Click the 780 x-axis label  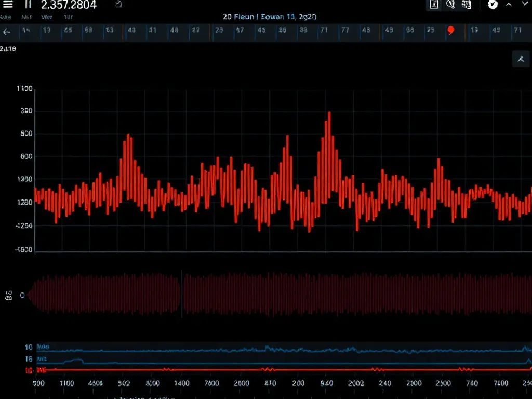point(472,383)
